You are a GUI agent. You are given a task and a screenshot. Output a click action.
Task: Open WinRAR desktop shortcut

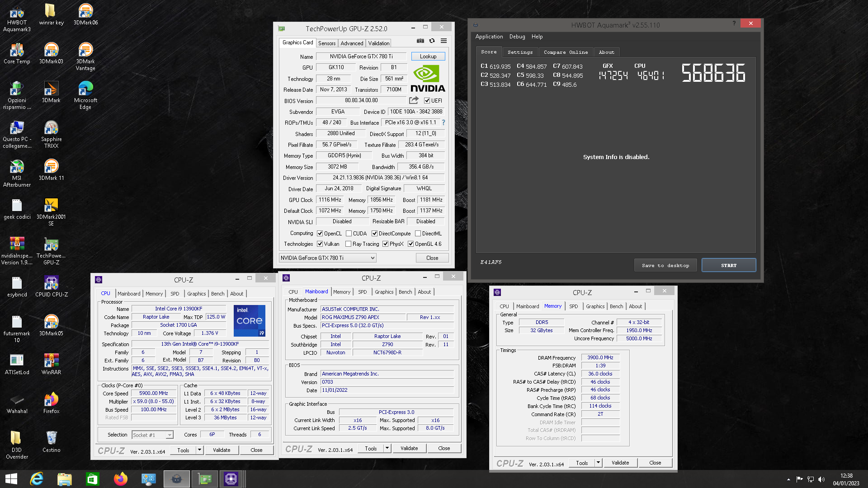(51, 364)
